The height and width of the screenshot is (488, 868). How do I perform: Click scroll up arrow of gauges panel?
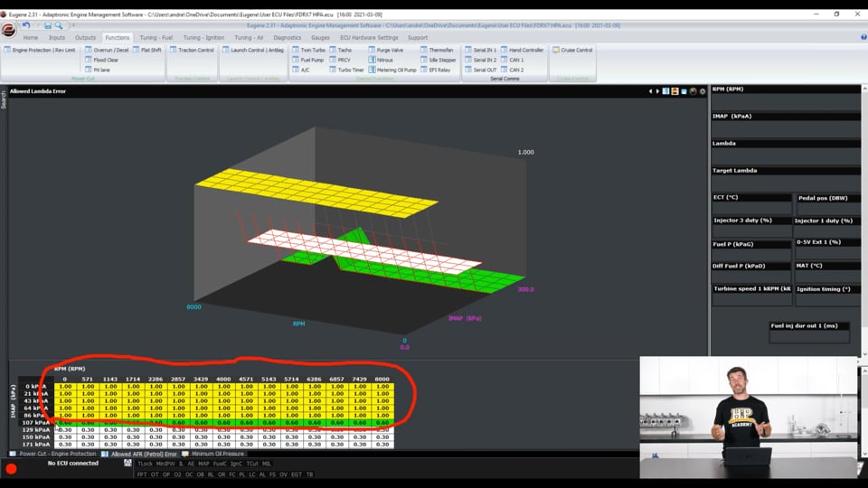click(864, 89)
